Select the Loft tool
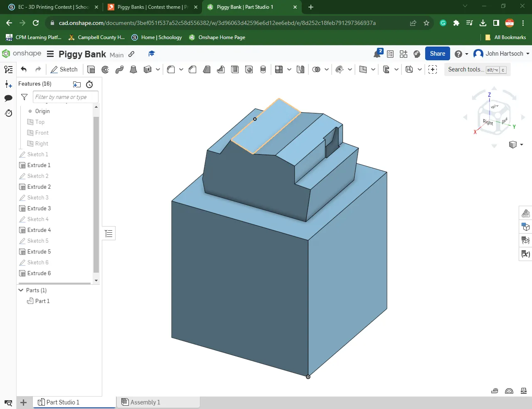This screenshot has width=532, height=409. pos(133,69)
